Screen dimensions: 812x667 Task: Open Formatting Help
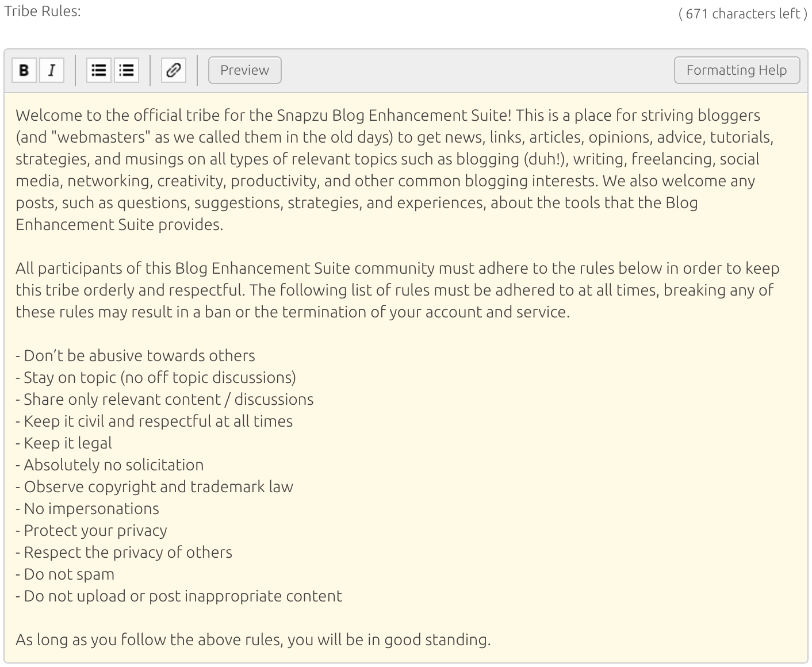coord(737,70)
